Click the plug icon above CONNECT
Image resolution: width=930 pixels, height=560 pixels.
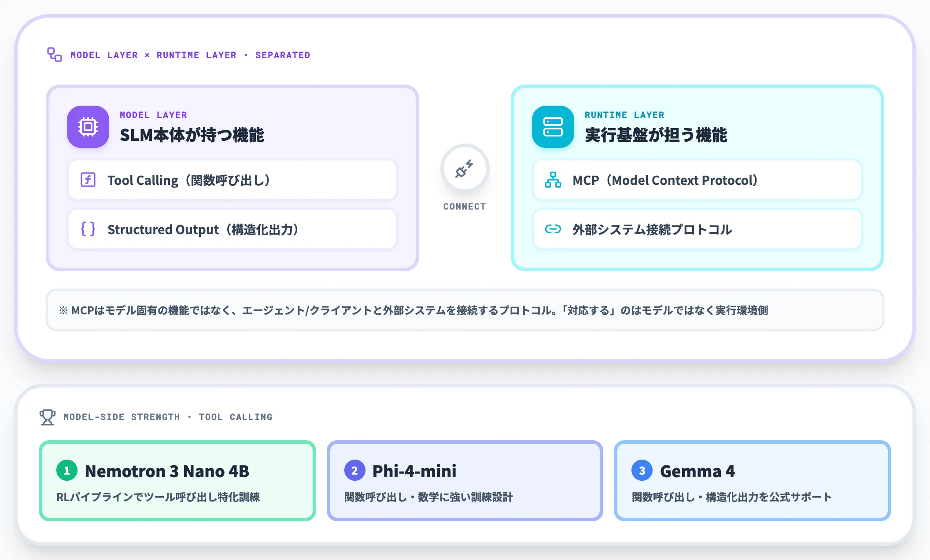coord(465,169)
